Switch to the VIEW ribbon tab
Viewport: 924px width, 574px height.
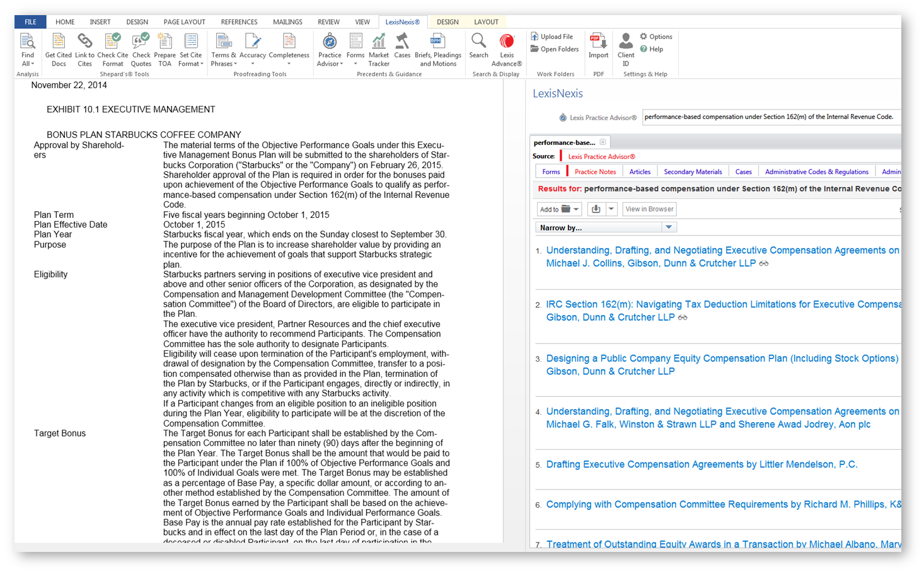tap(362, 22)
